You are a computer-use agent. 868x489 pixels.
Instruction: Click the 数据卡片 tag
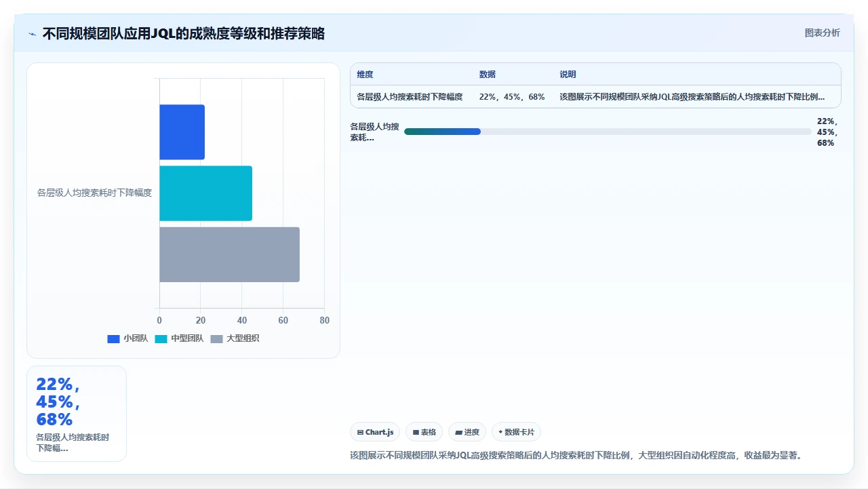[516, 432]
